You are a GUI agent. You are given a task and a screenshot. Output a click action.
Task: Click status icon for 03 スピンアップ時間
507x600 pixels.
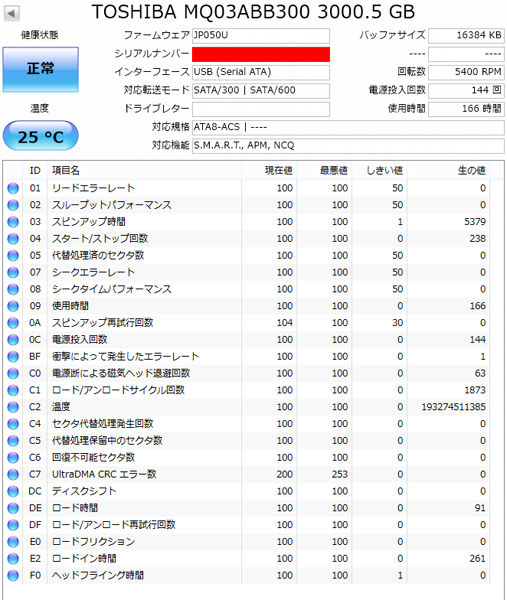coord(13,222)
